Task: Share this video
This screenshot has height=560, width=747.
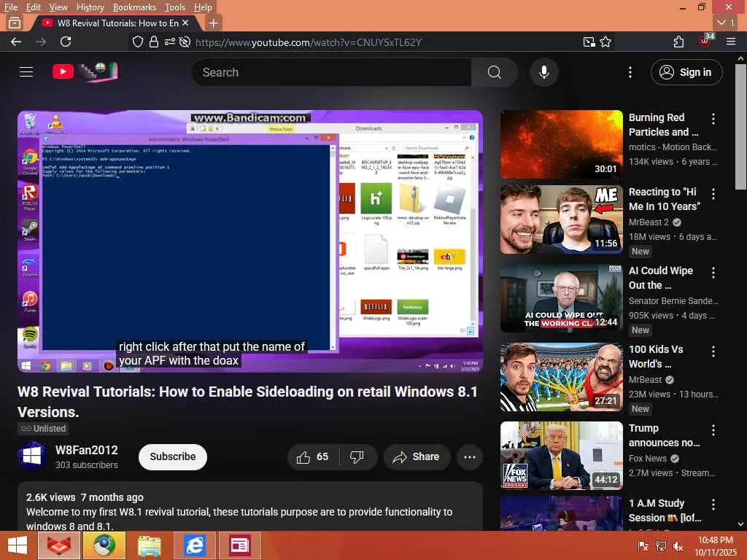Action: [417, 457]
